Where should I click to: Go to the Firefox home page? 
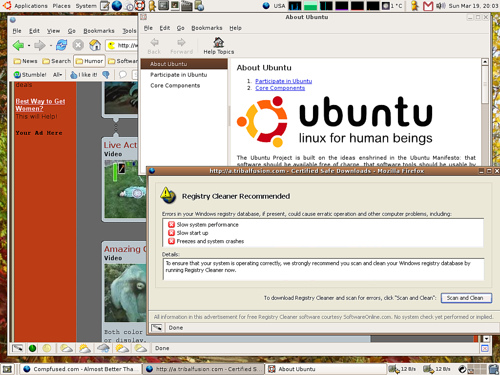pyautogui.click(x=95, y=45)
